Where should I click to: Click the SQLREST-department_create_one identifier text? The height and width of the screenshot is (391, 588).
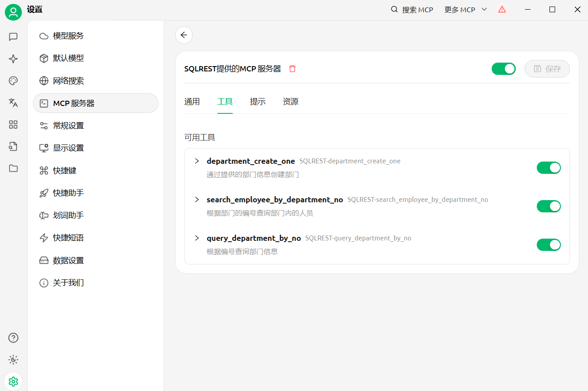350,161
